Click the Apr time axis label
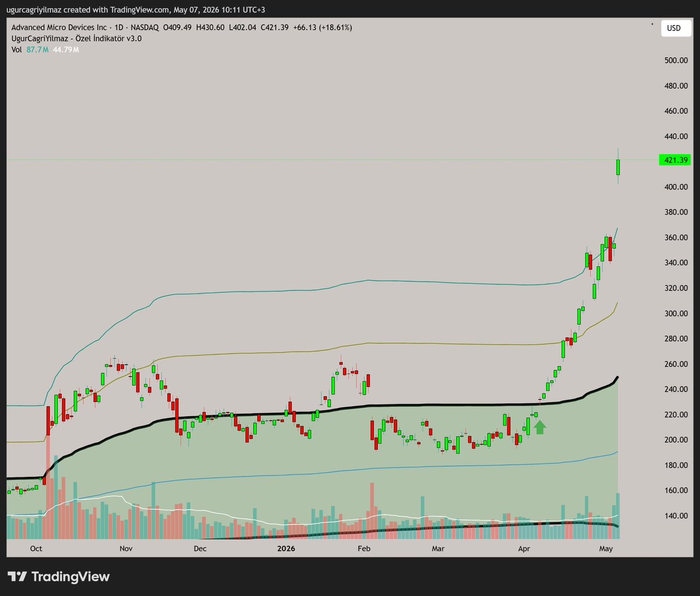The image size is (700, 596). pyautogui.click(x=524, y=549)
